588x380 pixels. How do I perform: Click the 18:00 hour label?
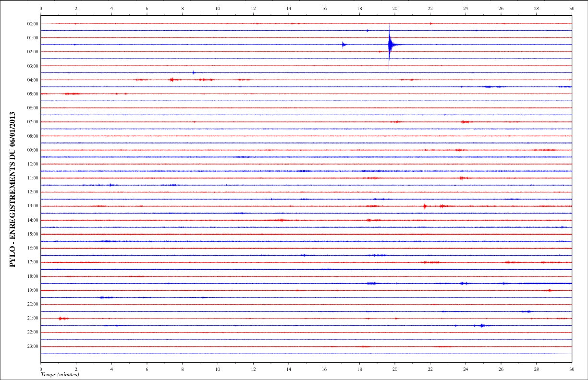(33, 276)
